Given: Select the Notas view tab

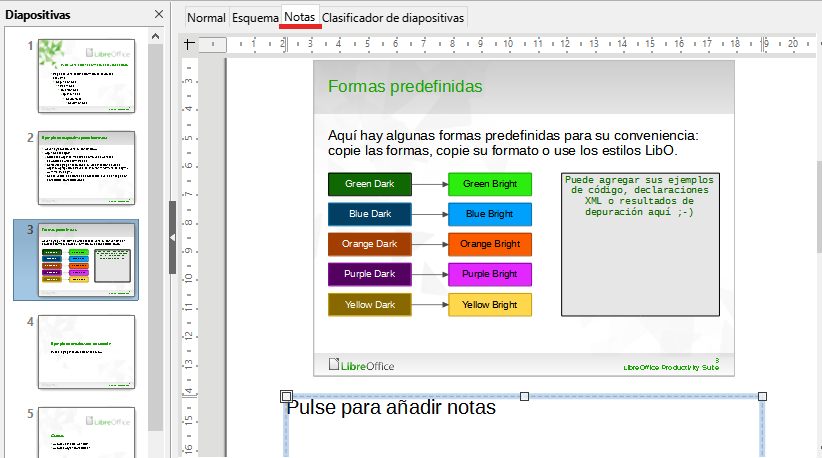Looking at the screenshot, I should [299, 17].
